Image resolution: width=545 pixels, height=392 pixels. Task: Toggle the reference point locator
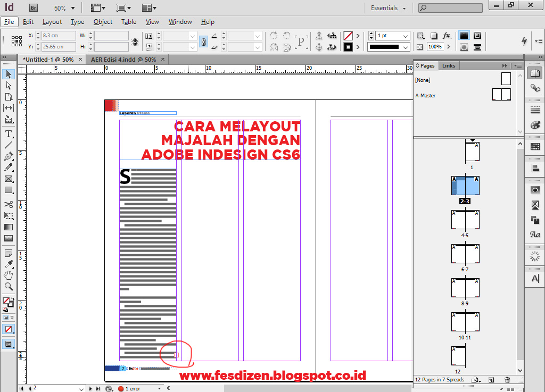point(16,41)
